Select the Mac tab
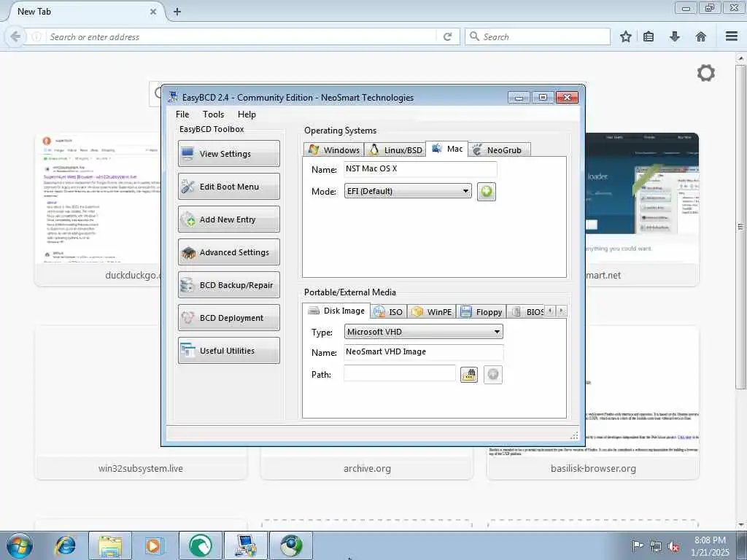 tap(447, 149)
